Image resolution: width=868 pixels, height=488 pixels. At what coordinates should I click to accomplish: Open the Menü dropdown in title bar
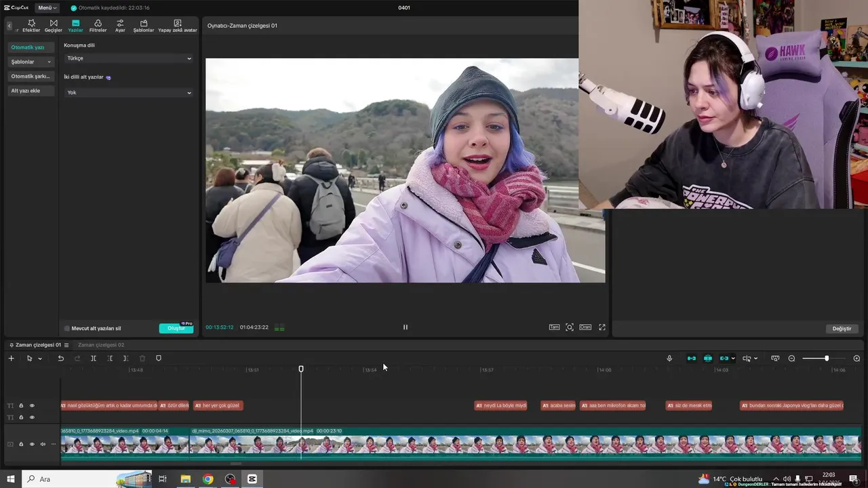47,7
